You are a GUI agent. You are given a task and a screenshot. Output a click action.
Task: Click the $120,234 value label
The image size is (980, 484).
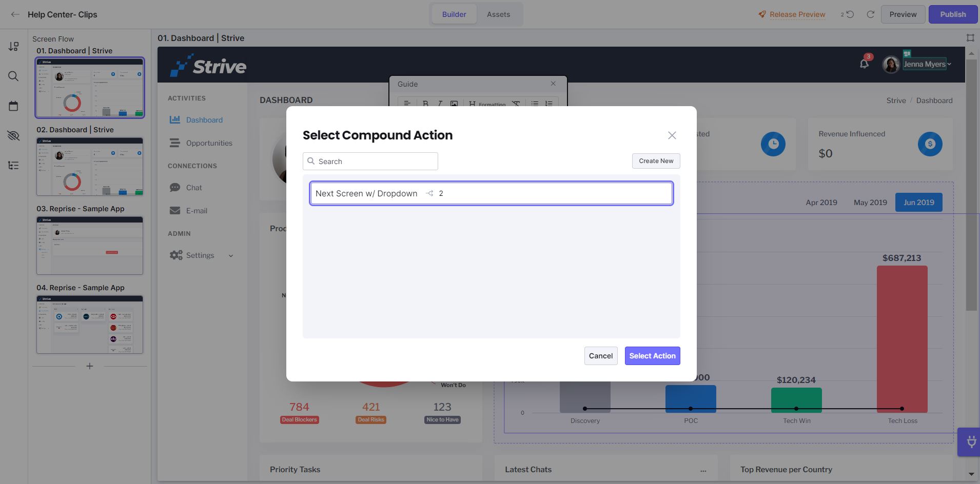796,380
